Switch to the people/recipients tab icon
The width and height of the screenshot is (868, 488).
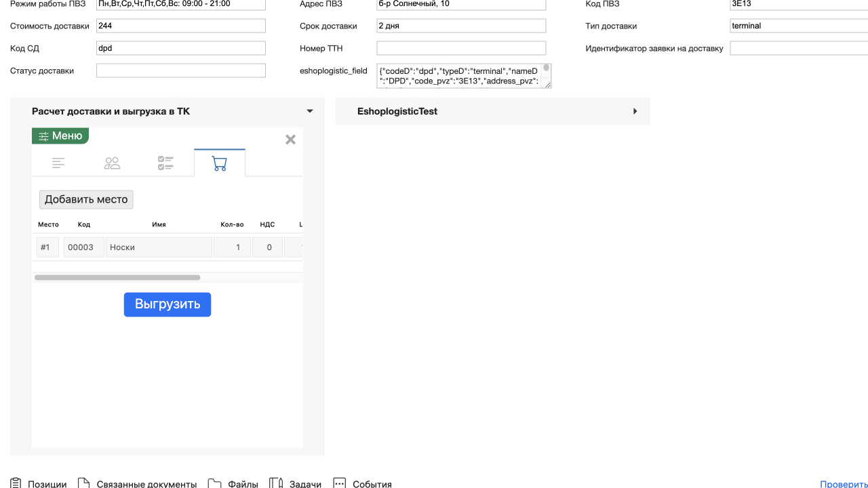(112, 163)
